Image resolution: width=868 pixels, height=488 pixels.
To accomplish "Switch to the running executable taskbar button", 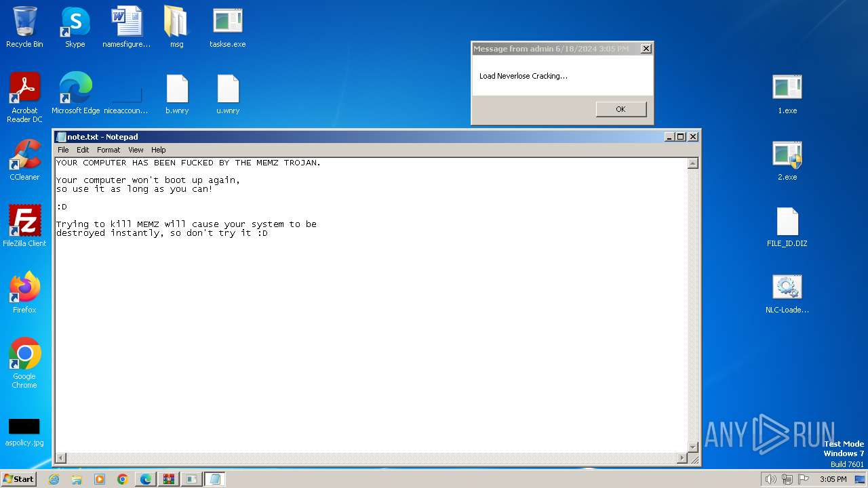I will coord(192,479).
